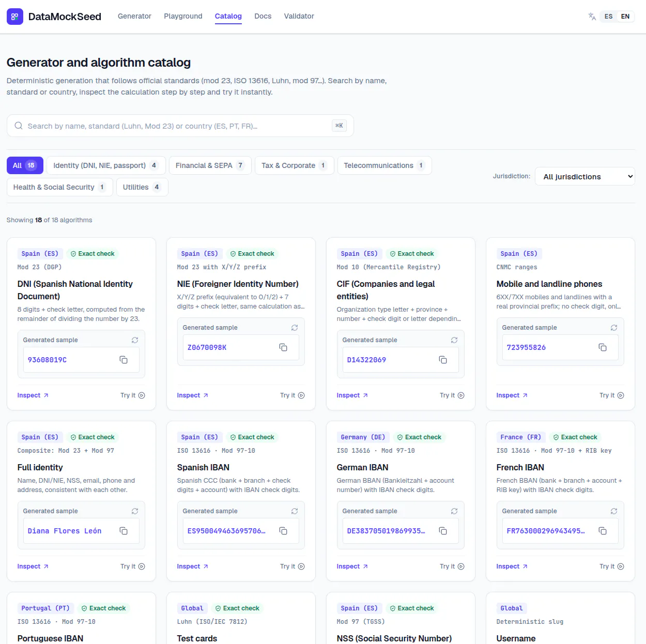
Task: Open the Catalog tab
Action: [x=228, y=16]
